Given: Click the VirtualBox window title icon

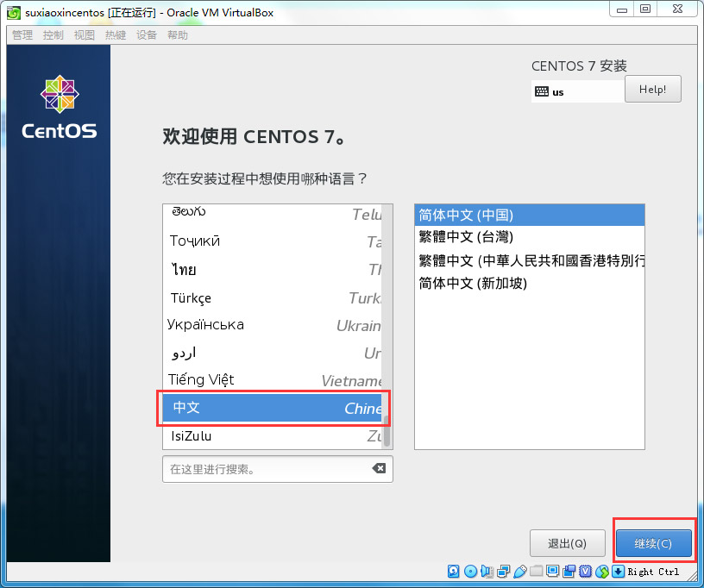Looking at the screenshot, I should pyautogui.click(x=14, y=13).
